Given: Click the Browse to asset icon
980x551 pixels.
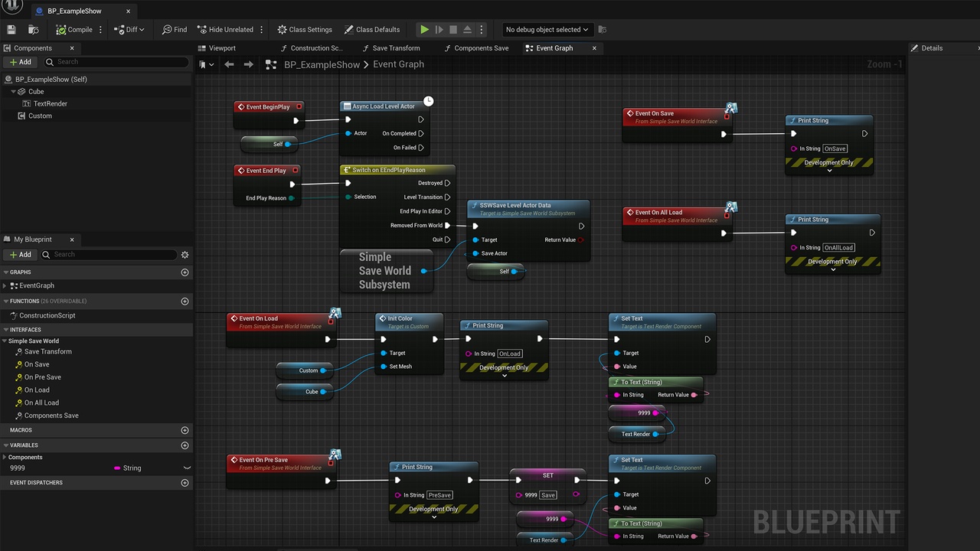Looking at the screenshot, I should [34, 30].
